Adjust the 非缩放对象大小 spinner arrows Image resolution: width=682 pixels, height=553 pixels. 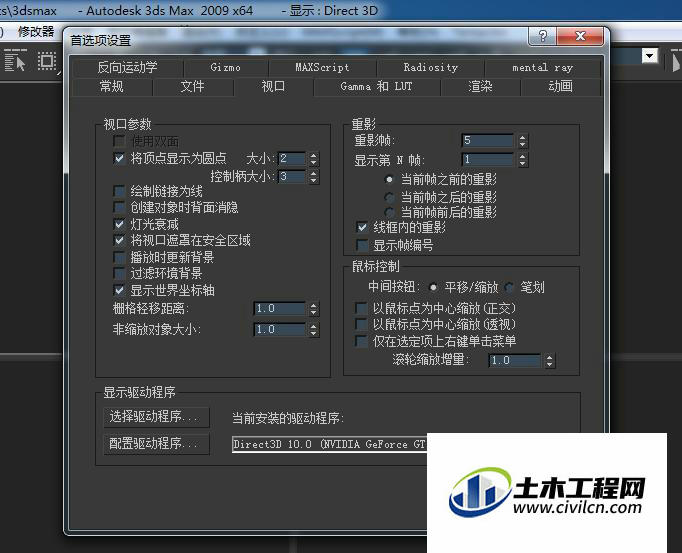(314, 329)
